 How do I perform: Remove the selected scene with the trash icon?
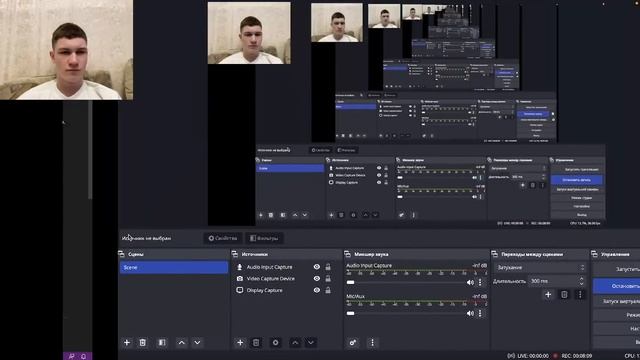[142, 342]
